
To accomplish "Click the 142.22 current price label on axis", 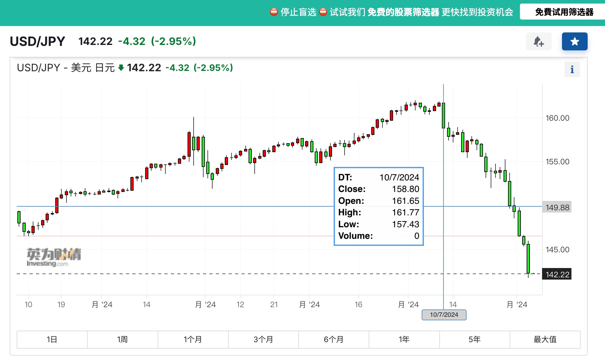I will (557, 274).
